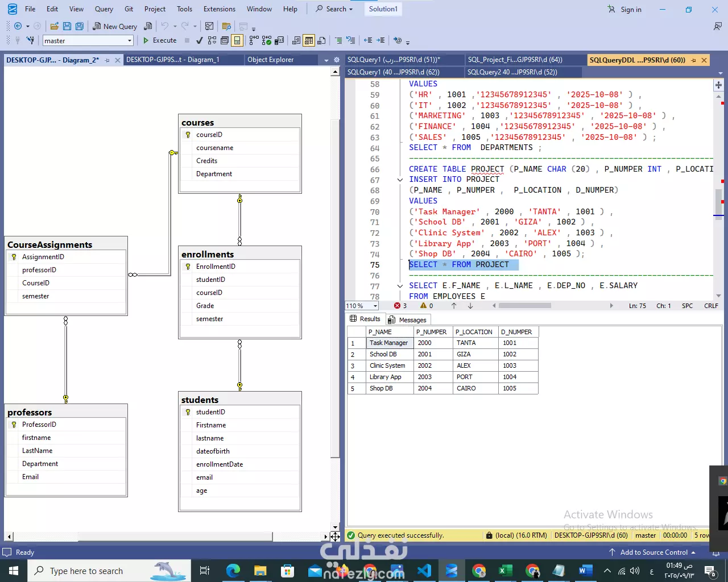This screenshot has width=728, height=582.
Task: Open the File menu
Action: coord(30,9)
